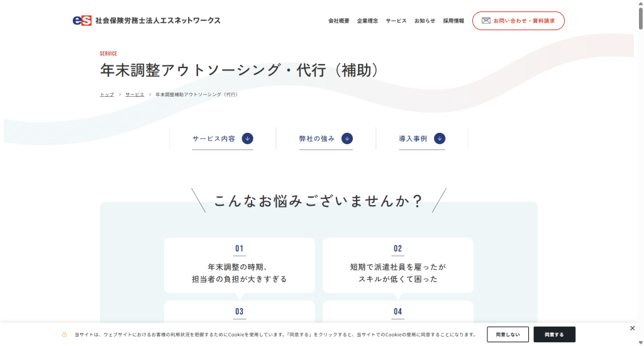This screenshot has width=644, height=346.
Task: Click card 02 短期で派遣社員 text
Action: [x=398, y=273]
